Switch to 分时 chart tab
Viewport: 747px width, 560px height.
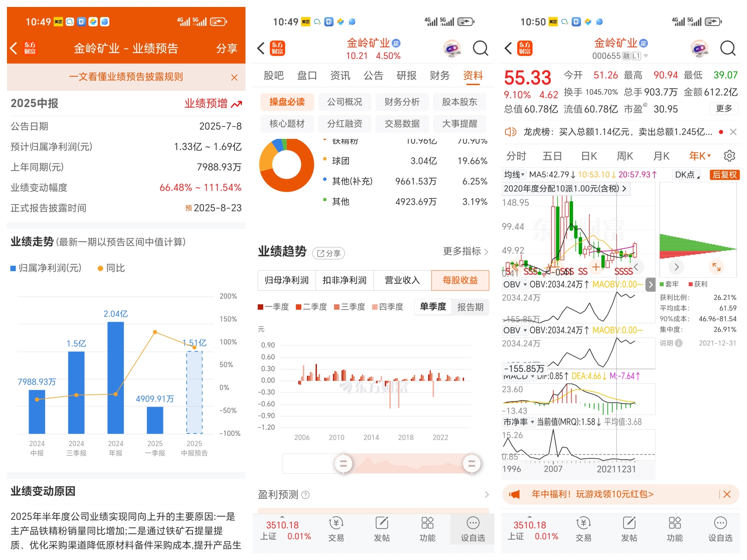click(x=516, y=156)
